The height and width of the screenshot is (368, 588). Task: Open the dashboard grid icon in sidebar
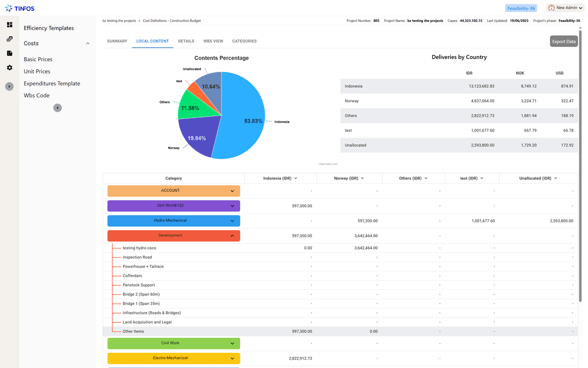pos(9,25)
